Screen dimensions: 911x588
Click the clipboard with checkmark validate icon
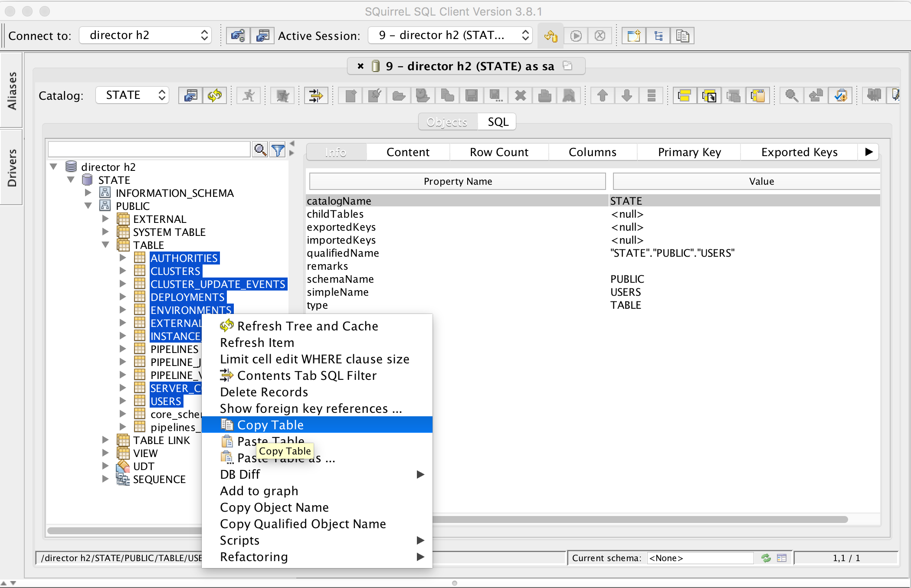840,95
